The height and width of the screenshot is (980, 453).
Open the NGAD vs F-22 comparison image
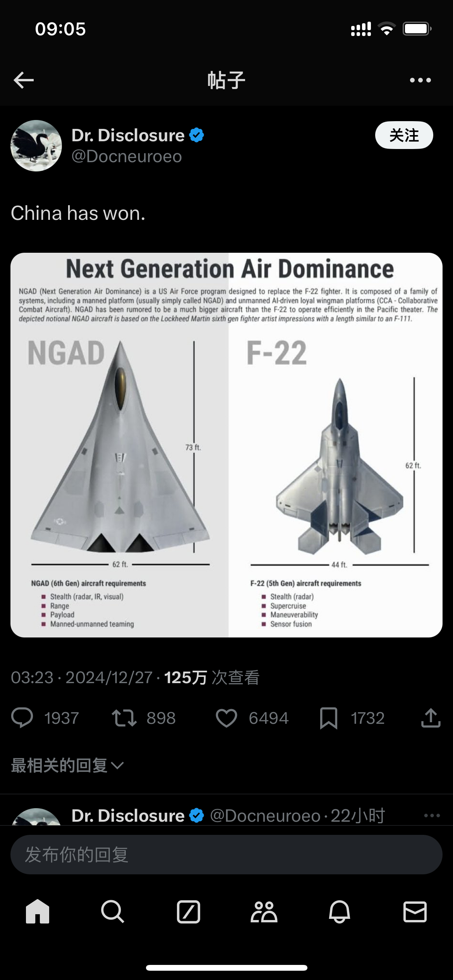226,445
